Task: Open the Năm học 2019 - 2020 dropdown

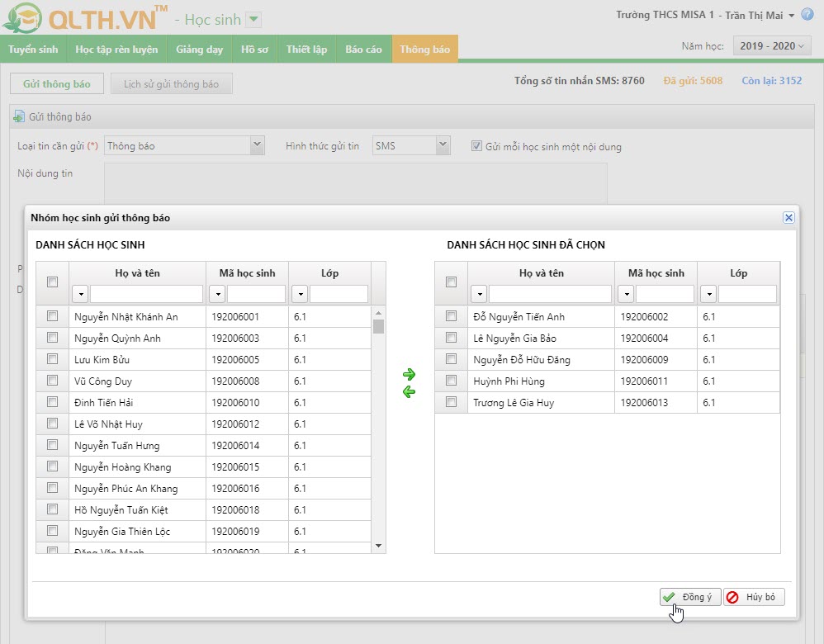Action: 772,45
